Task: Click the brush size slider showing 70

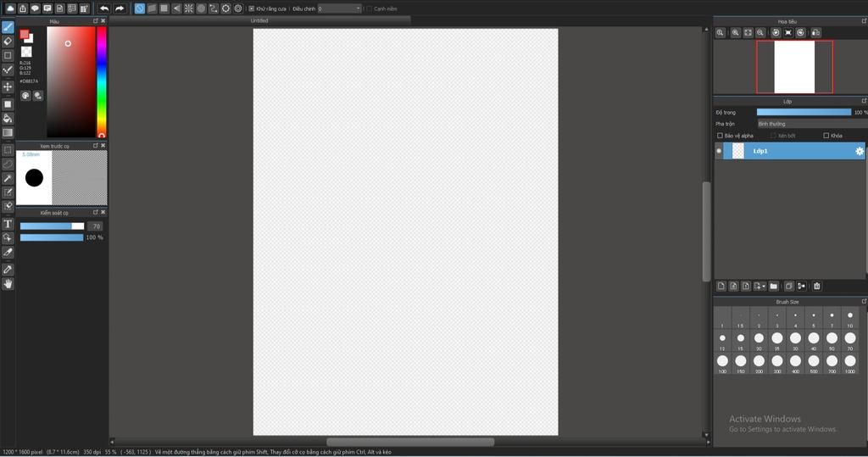Action: coord(52,226)
